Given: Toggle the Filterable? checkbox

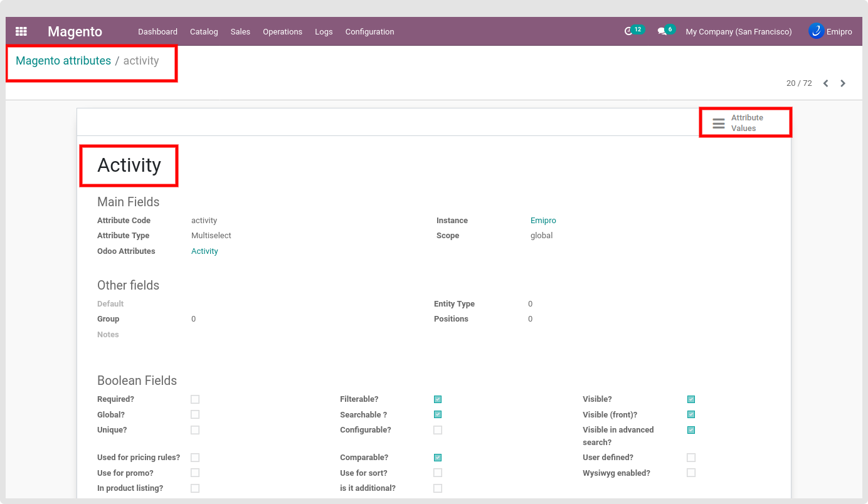Looking at the screenshot, I should pyautogui.click(x=438, y=399).
